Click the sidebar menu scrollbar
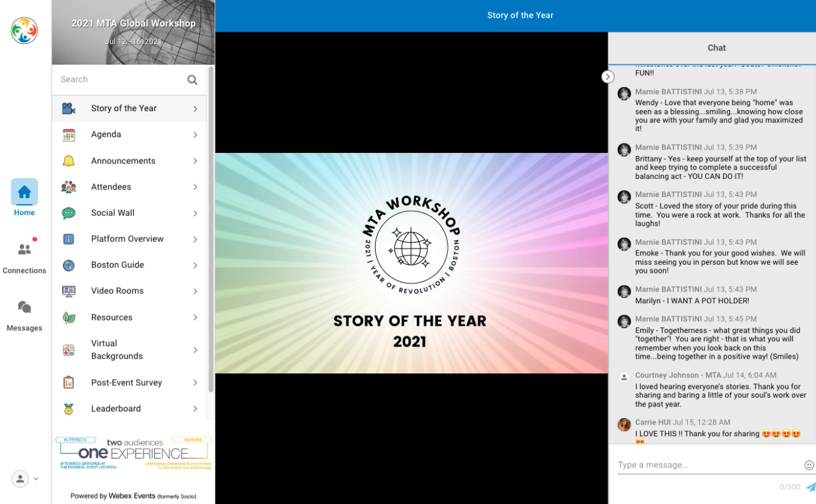This screenshot has width=816, height=504. 211,230
